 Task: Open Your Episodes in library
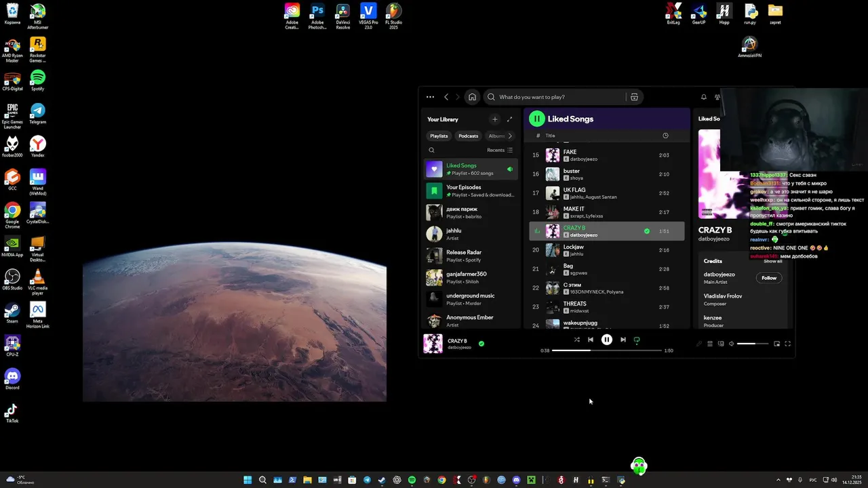471,191
